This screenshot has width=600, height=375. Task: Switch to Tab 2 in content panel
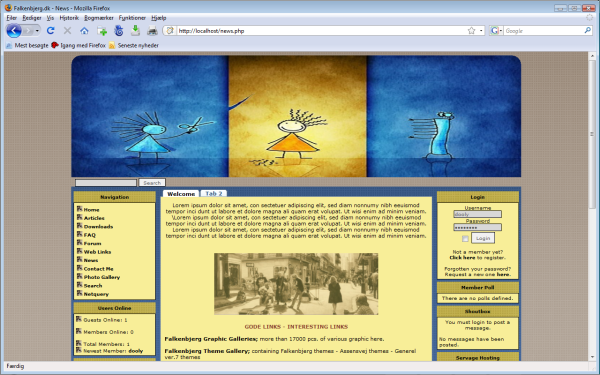coord(214,194)
